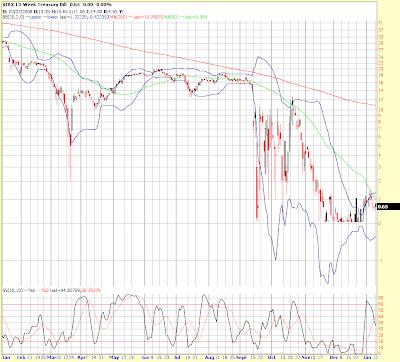Click the Oct month label on the time axis
The height and width of the screenshot is (362, 400).
(x=272, y=358)
